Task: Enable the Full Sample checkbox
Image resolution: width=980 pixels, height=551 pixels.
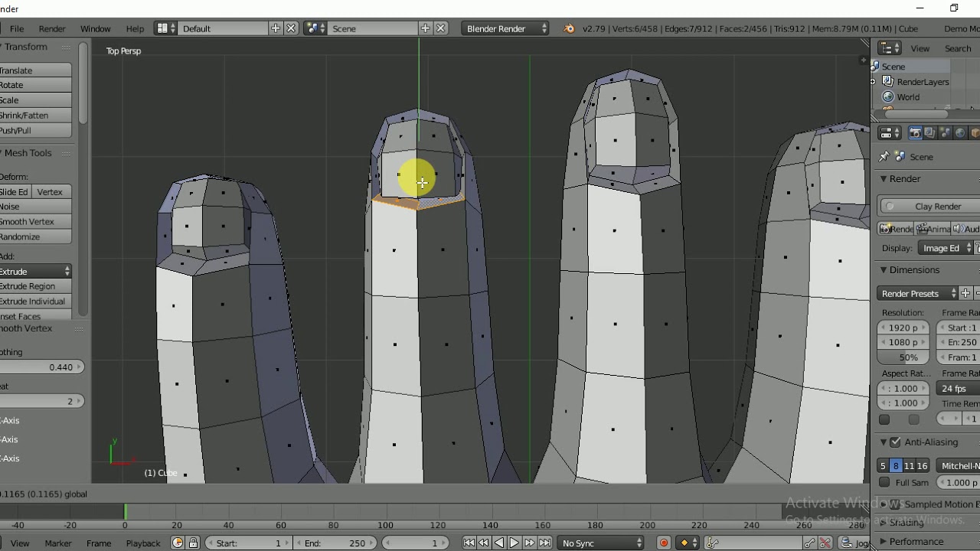Action: pyautogui.click(x=884, y=483)
